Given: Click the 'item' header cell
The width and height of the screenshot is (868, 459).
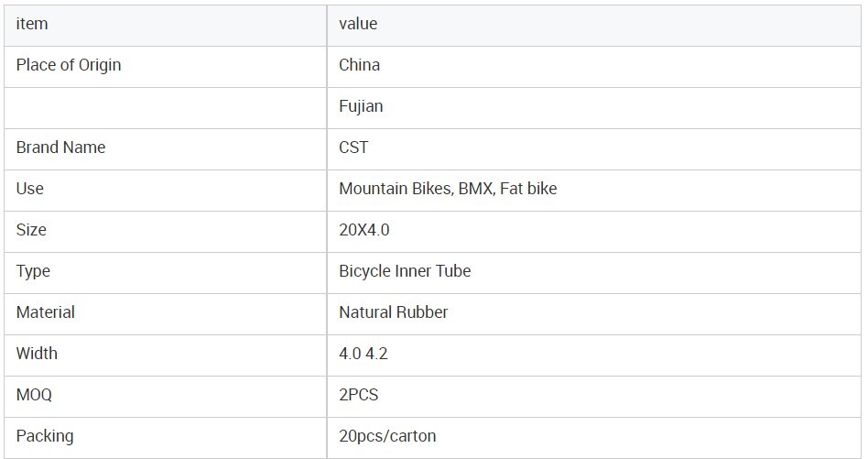Looking at the screenshot, I should coord(32,24).
